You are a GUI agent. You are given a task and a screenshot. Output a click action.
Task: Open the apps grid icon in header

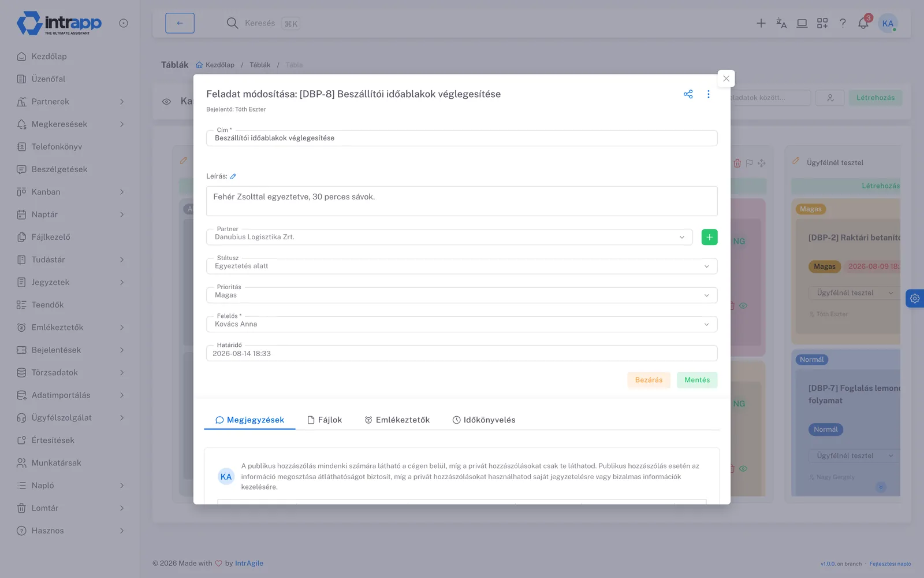coord(822,23)
